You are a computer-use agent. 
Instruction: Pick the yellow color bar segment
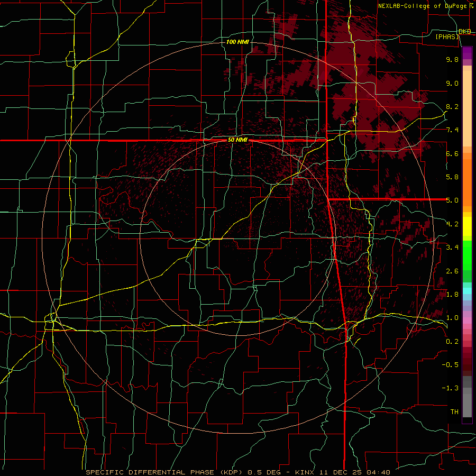click(x=467, y=226)
